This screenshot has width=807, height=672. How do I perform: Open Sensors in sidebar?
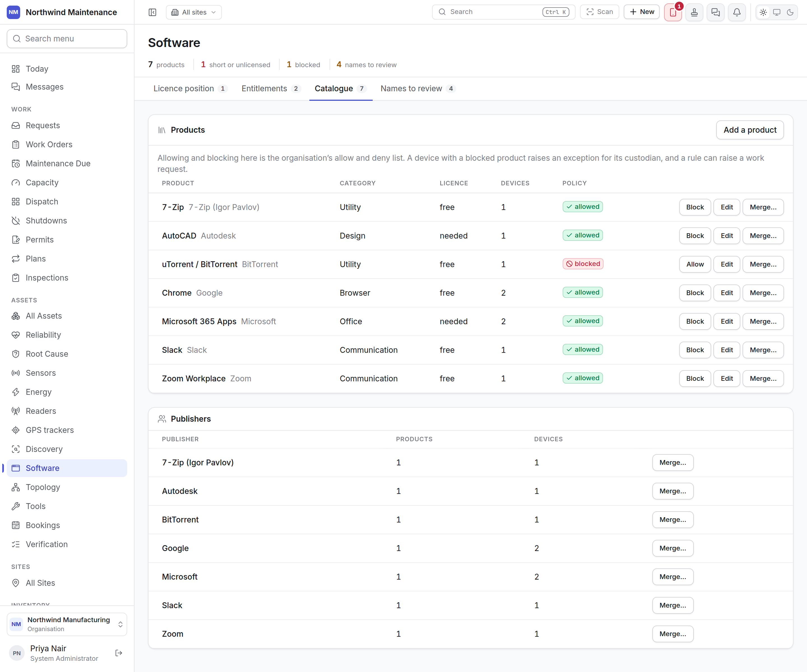point(67,373)
